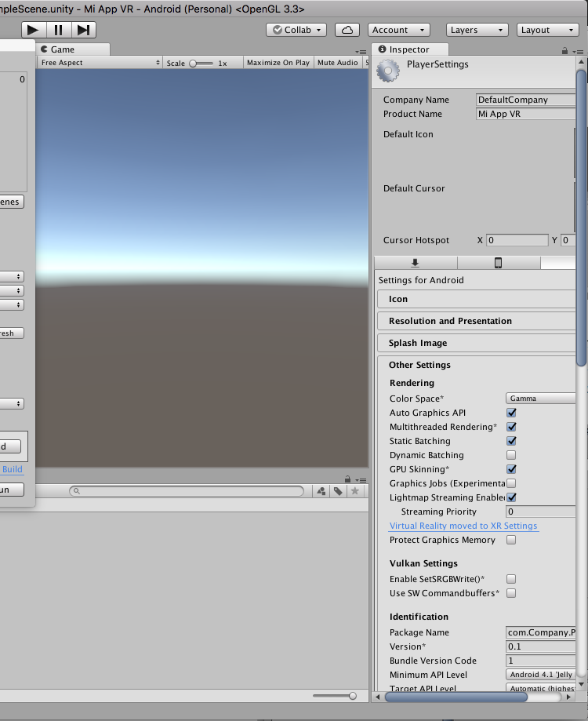
Task: Toggle Auto Graphics API checkbox
Action: [511, 413]
